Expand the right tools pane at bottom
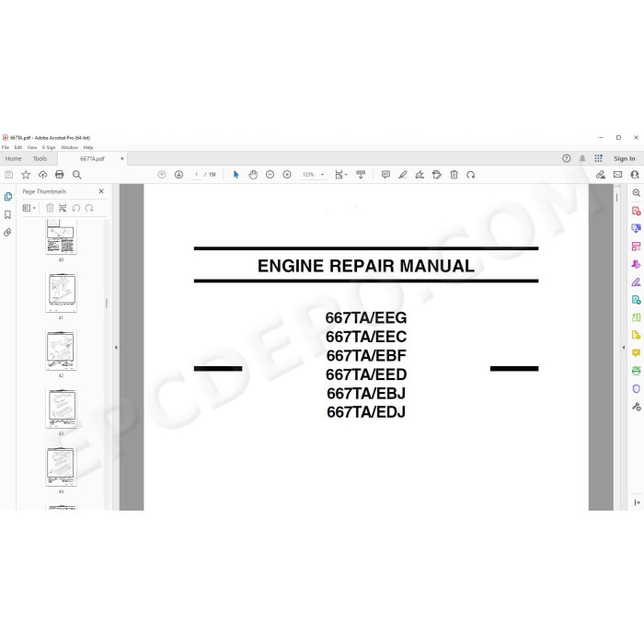Image resolution: width=644 pixels, height=644 pixels. 637,502
